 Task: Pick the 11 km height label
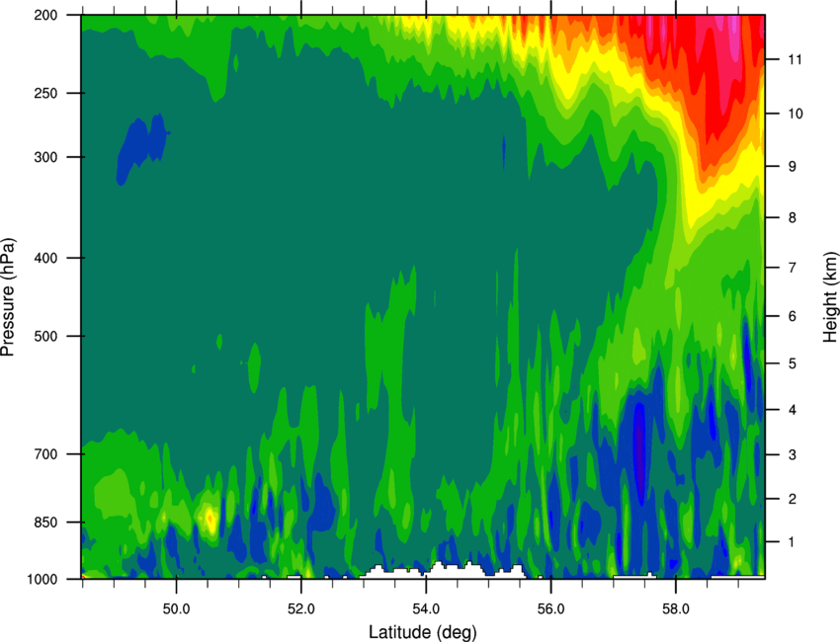click(x=795, y=59)
